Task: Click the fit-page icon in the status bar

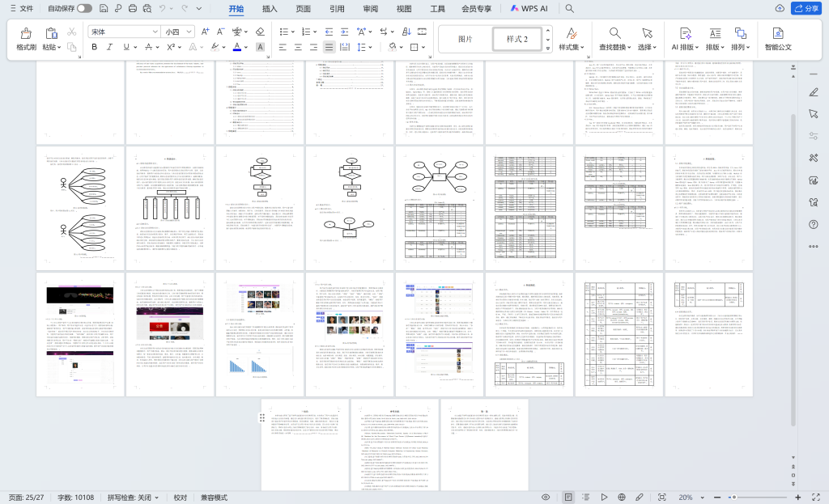Action: point(661,498)
